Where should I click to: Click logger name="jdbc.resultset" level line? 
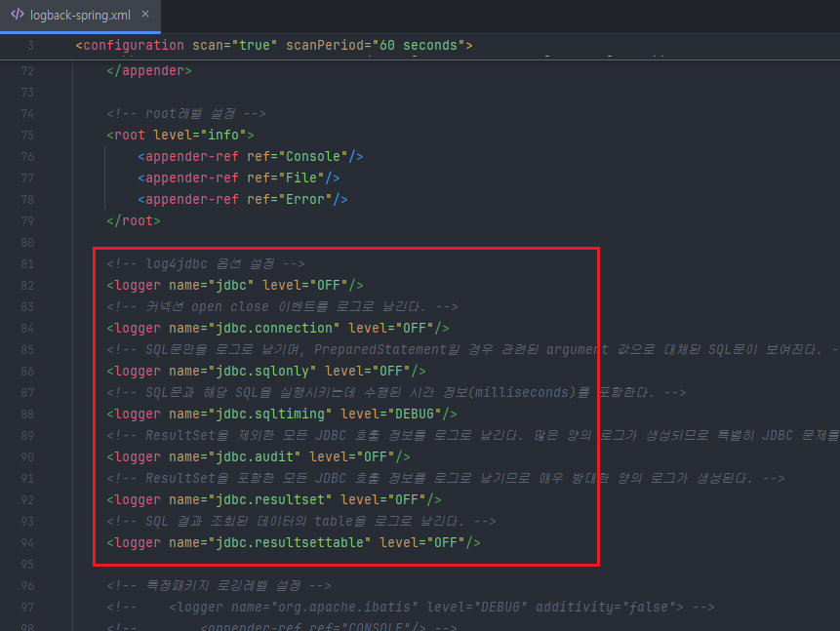point(274,499)
